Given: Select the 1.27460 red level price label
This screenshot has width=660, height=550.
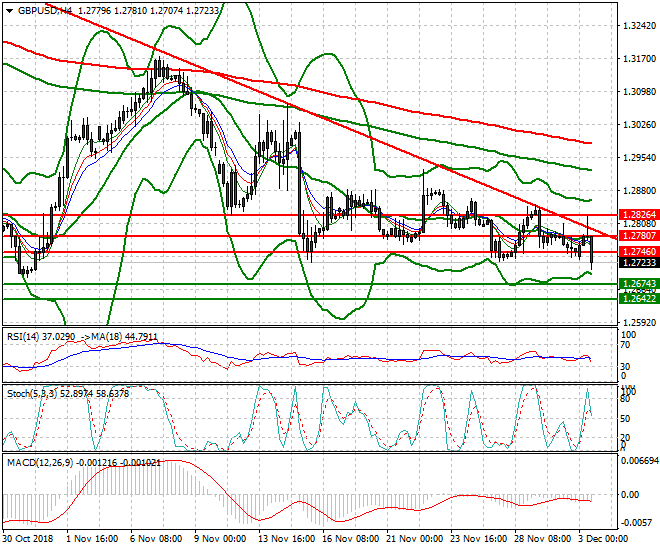Looking at the screenshot, I should pos(639,252).
